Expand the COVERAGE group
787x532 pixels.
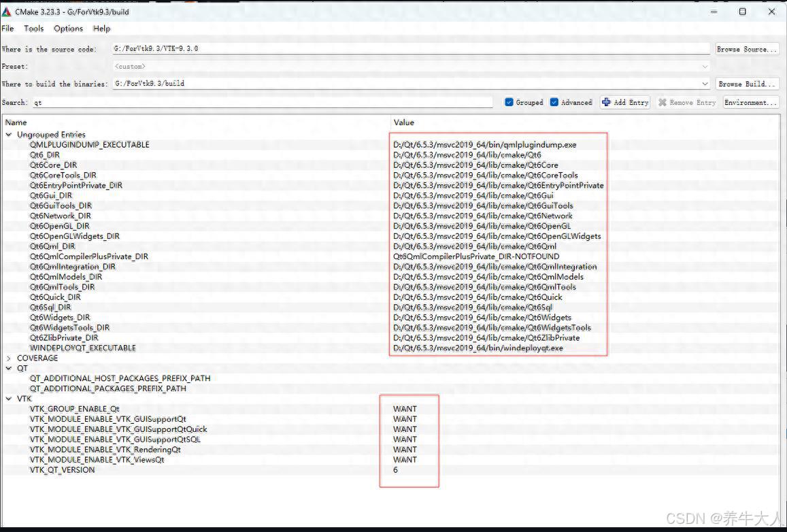(x=9, y=358)
